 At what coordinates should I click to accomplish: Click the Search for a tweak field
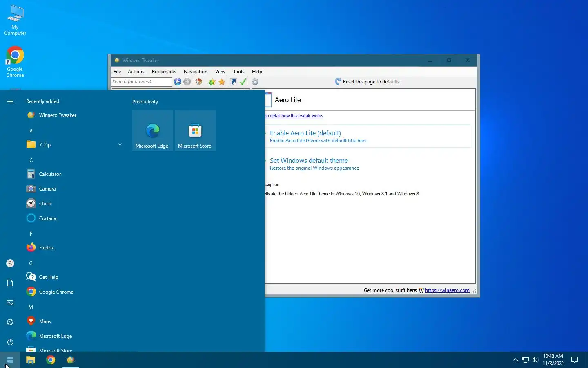coord(142,82)
